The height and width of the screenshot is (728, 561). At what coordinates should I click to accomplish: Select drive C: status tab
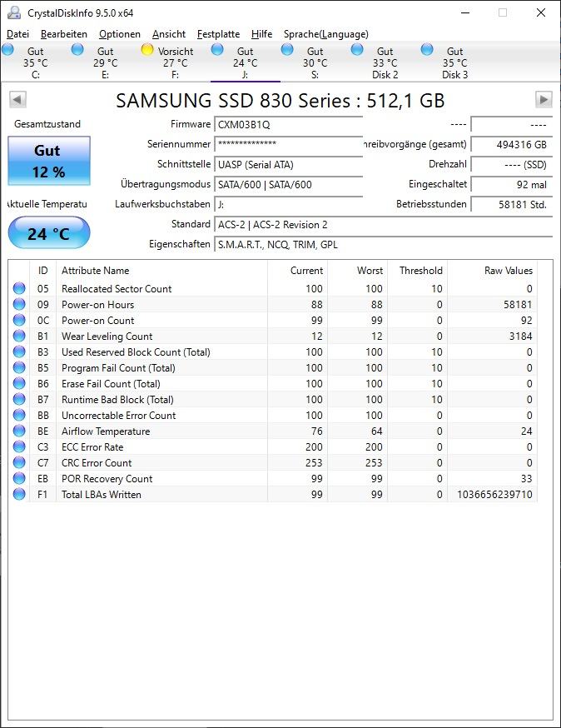pyautogui.click(x=35, y=62)
